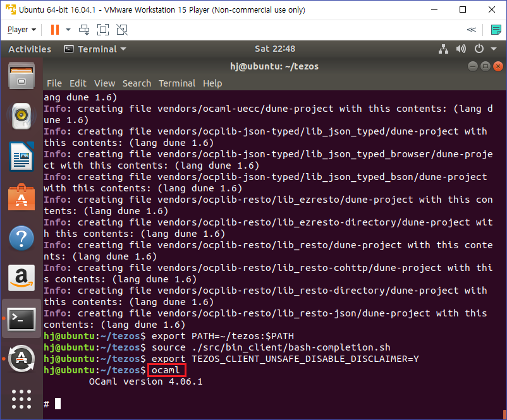Screen dimensions: 507x420
Task: Click the 'OCaml version 4.06.1' text
Action: point(146,381)
